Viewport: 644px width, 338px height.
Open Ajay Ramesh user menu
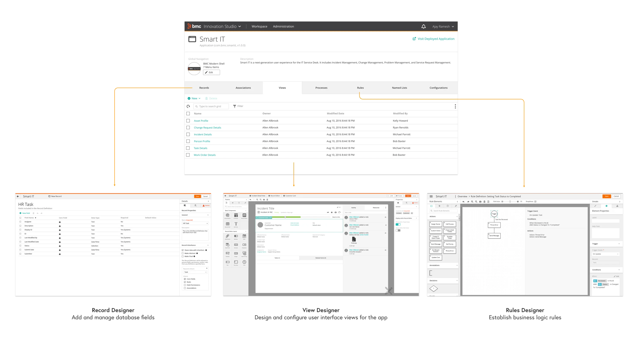pos(443,27)
